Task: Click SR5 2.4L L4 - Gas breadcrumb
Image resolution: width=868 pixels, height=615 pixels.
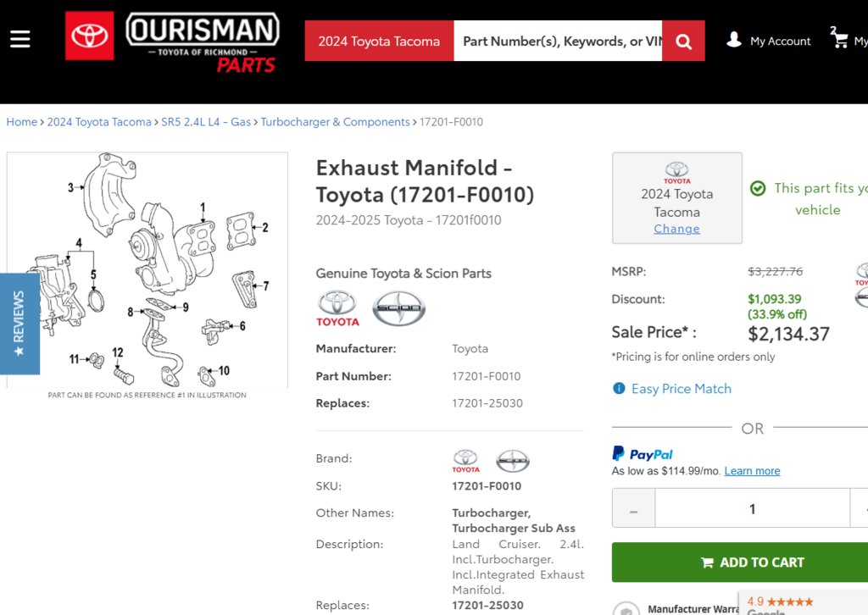Action: 206,122
